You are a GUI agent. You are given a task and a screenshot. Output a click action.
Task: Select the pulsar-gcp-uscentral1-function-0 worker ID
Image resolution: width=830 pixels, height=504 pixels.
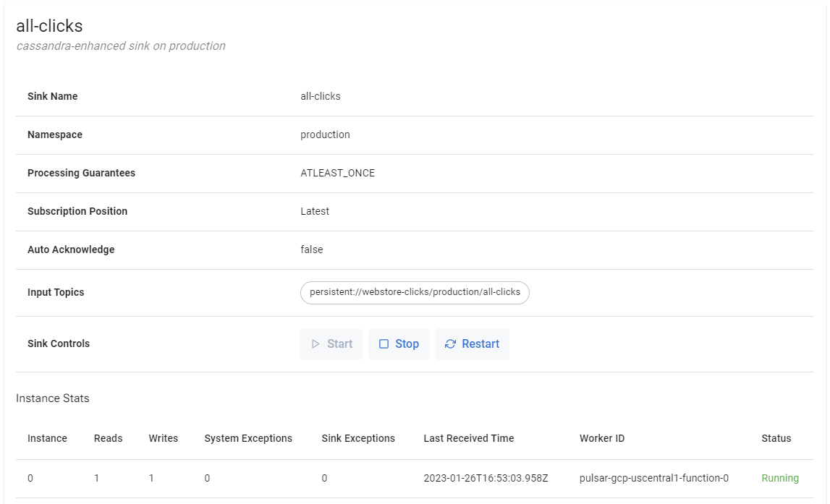pos(653,478)
